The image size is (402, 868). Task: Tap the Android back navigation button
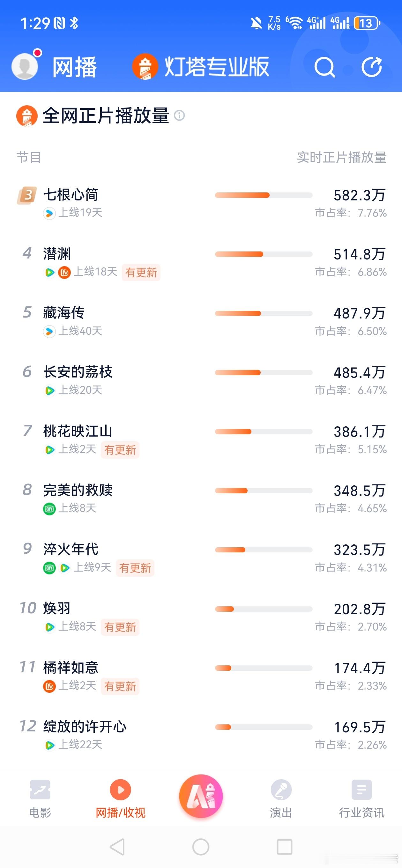[x=117, y=846]
